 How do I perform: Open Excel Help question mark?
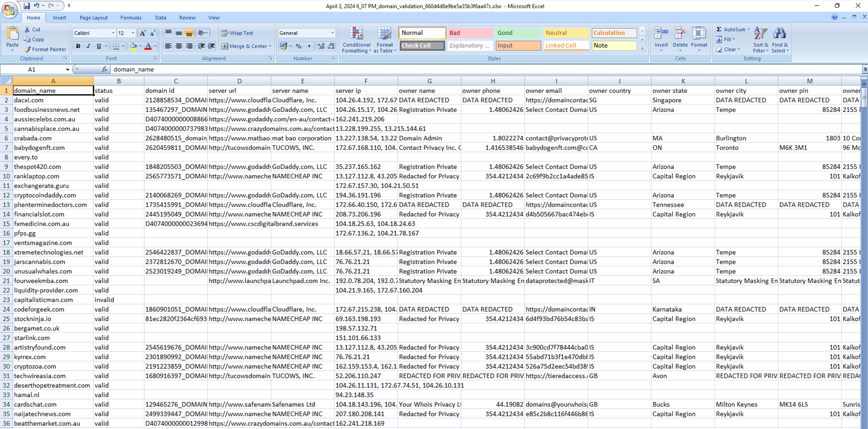click(835, 17)
